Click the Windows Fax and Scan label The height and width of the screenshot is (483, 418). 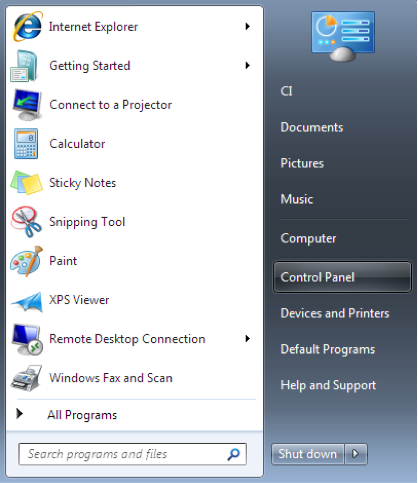tap(111, 378)
